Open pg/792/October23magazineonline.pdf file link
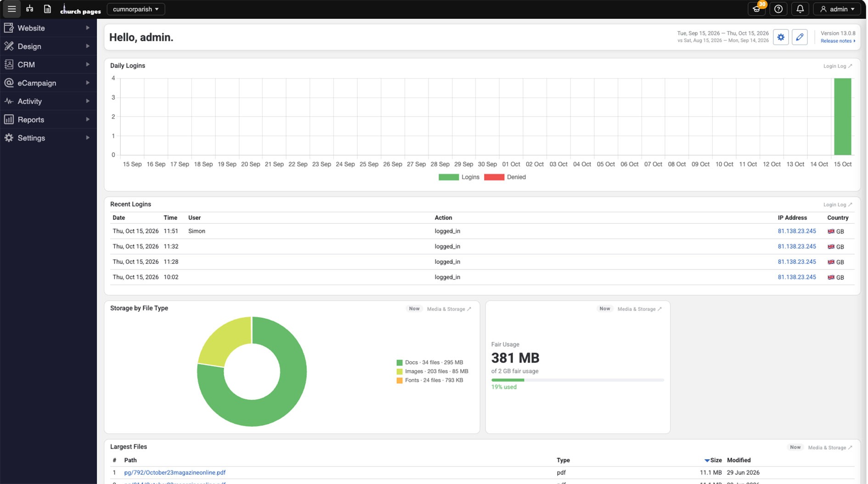 175,473
